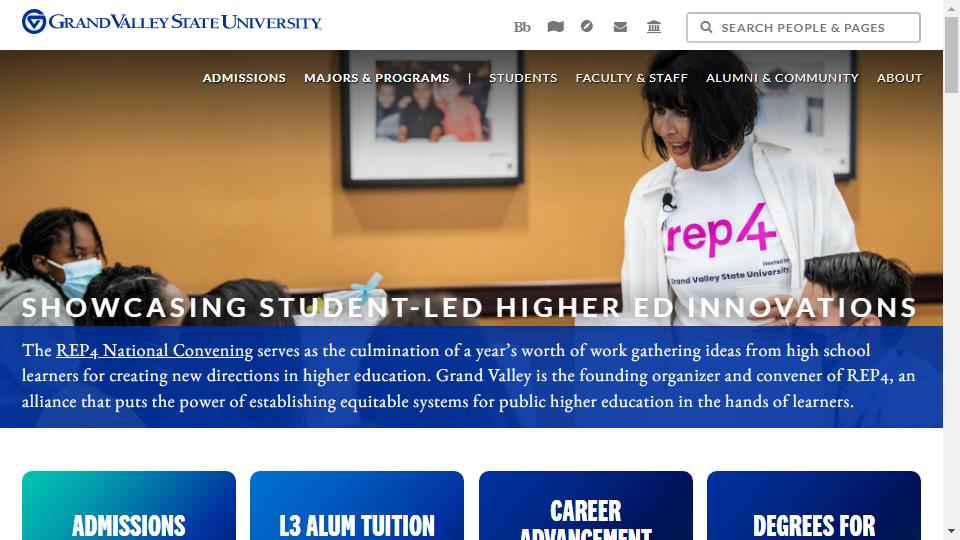Open the L3 Alum Tuition tile
Viewport: 960px width, 540px height.
pyautogui.click(x=357, y=506)
